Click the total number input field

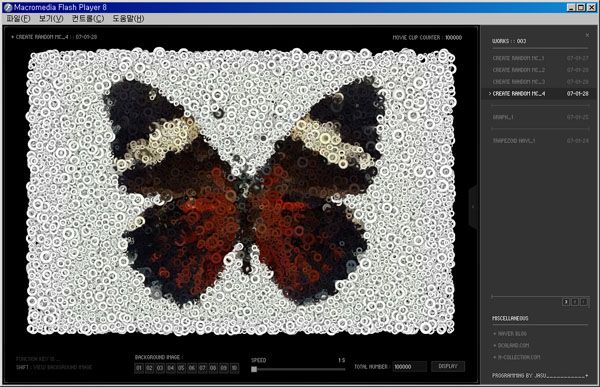pyautogui.click(x=409, y=367)
